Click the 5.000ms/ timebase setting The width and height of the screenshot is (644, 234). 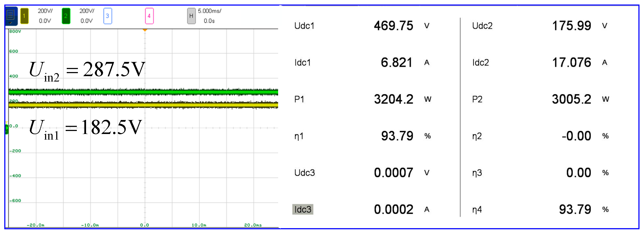click(209, 11)
